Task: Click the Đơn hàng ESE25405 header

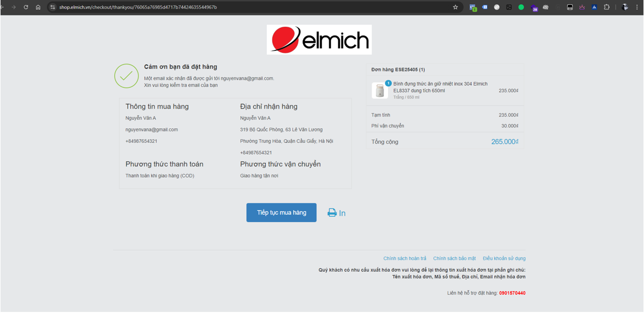Action: click(x=398, y=70)
